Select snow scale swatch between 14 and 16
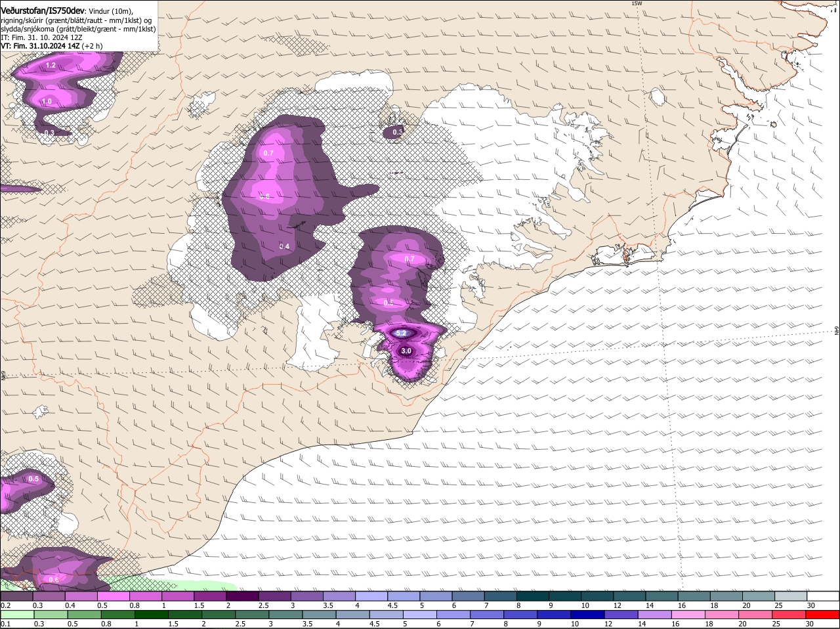840x629 pixels. click(662, 596)
